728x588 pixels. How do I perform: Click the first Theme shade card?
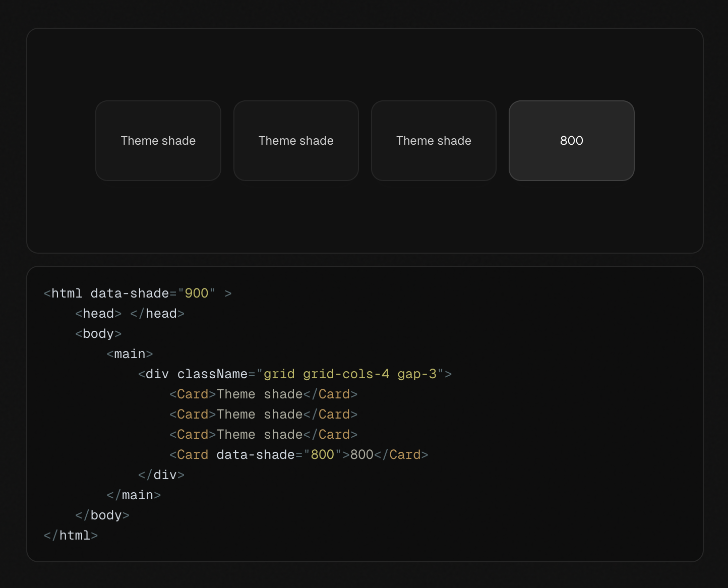pos(158,141)
